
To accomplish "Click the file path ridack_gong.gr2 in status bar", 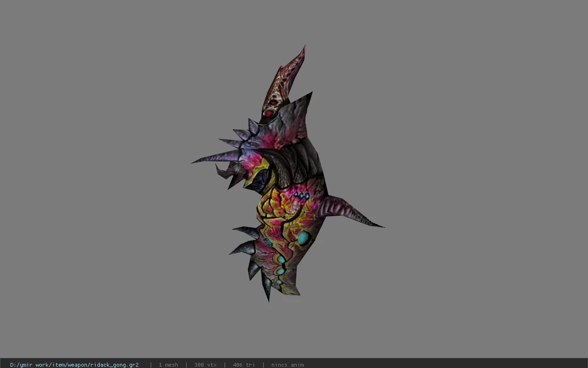I will pos(74,365).
